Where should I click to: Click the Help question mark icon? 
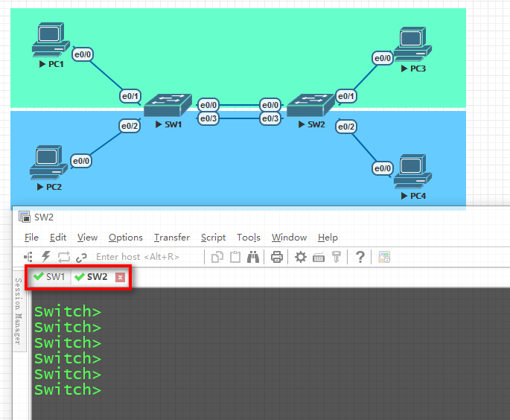[360, 257]
